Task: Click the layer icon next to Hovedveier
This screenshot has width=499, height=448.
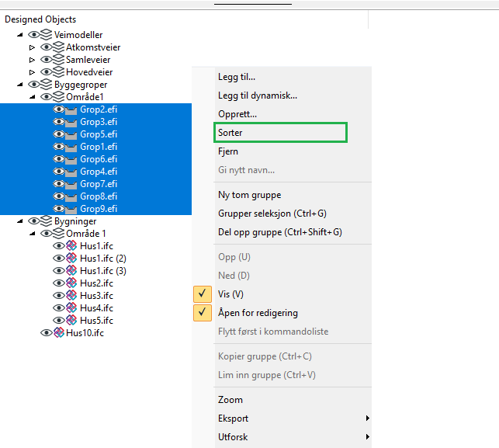Action: coord(58,72)
